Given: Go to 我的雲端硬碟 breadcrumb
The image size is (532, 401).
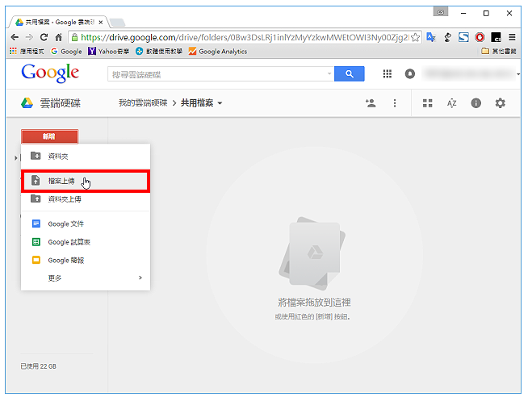Looking at the screenshot, I should point(143,103).
